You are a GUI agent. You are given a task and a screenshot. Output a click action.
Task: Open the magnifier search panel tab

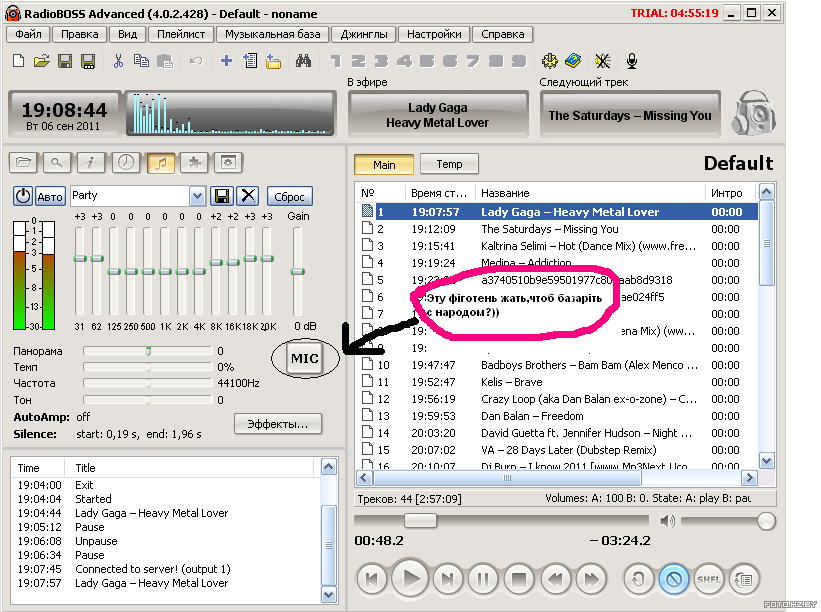[x=57, y=163]
